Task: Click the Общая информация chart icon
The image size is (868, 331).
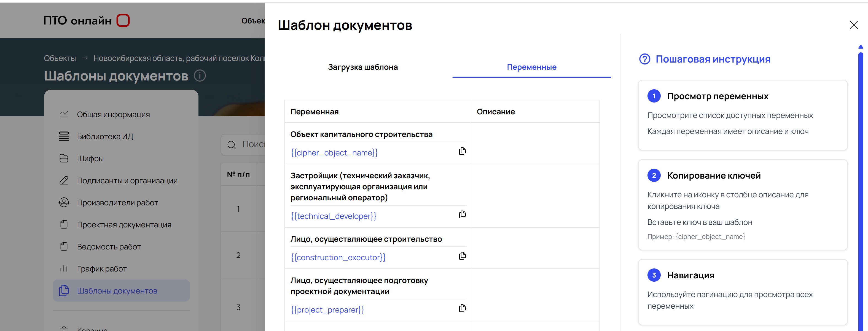Action: [x=64, y=114]
